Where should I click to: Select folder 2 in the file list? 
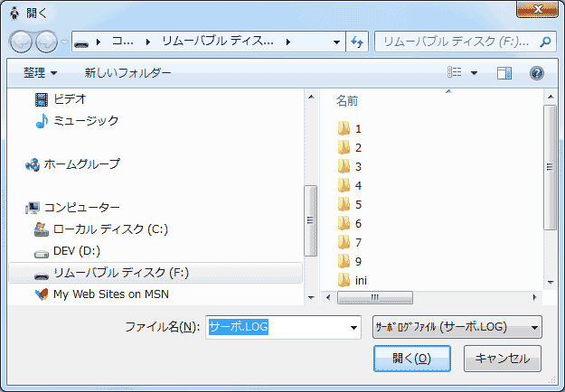pos(350,147)
